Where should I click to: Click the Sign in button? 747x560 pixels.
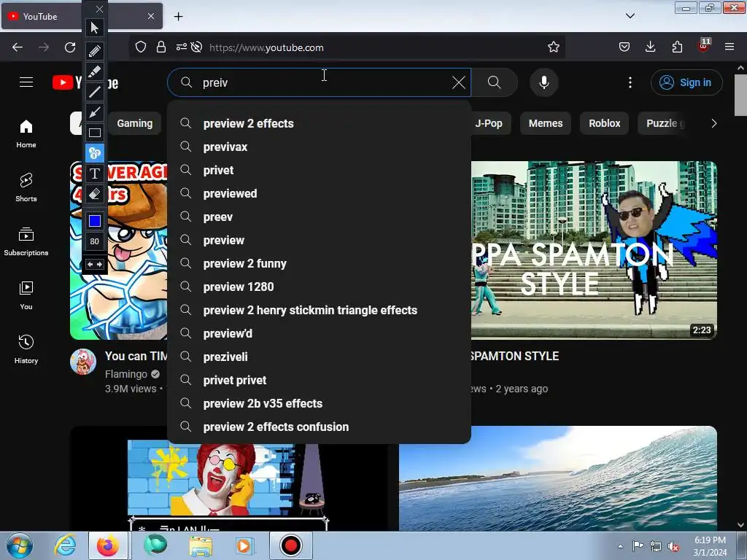686,82
